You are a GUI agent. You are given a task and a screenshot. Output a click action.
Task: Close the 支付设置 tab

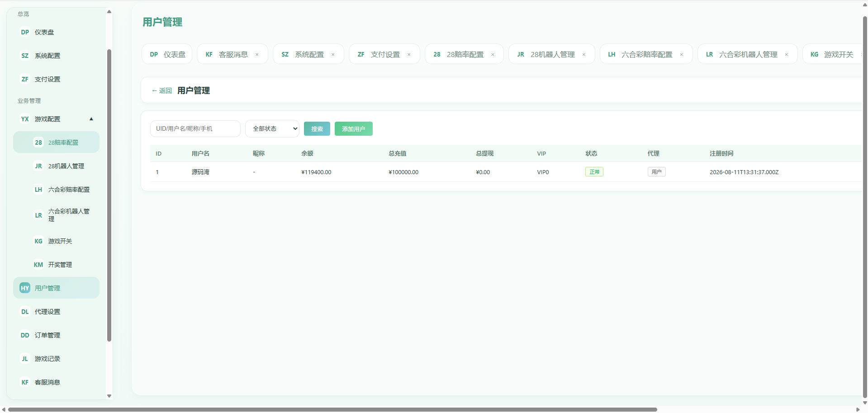(409, 55)
